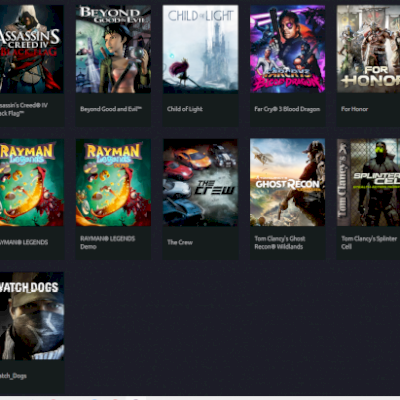400x400 pixels.
Task: Select the Splinter Cell game cover
Action: click(368, 183)
